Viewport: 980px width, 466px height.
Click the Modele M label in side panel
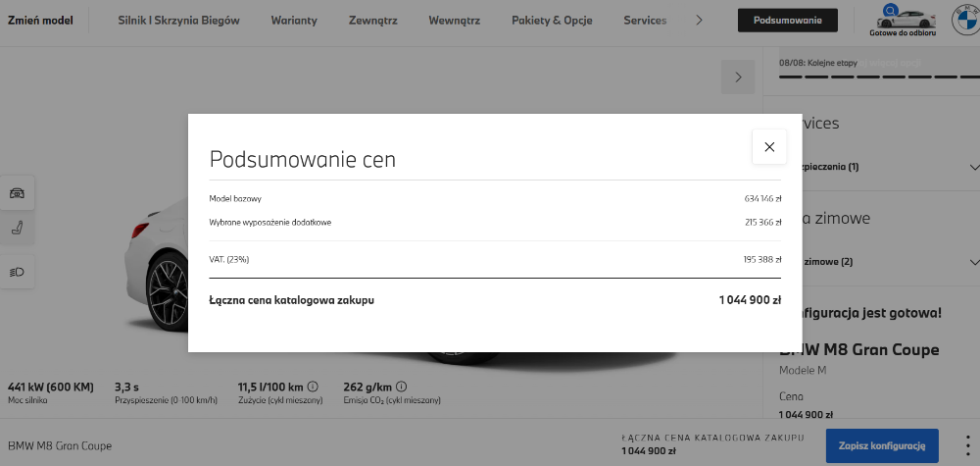click(x=803, y=370)
